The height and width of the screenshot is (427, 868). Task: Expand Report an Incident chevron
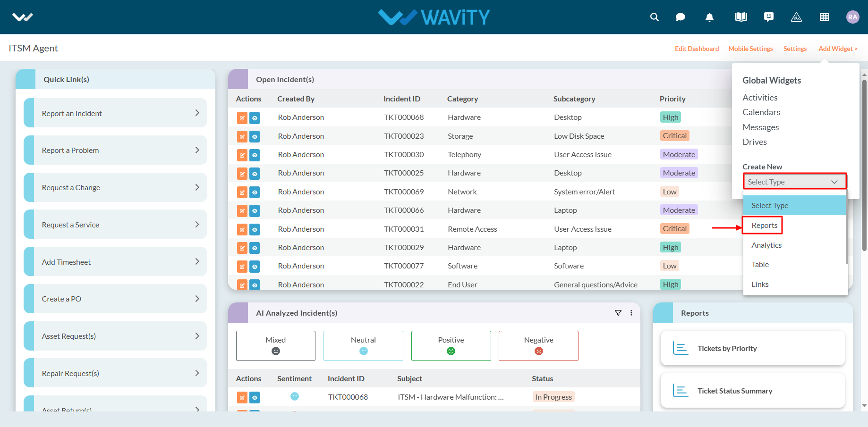tap(197, 113)
